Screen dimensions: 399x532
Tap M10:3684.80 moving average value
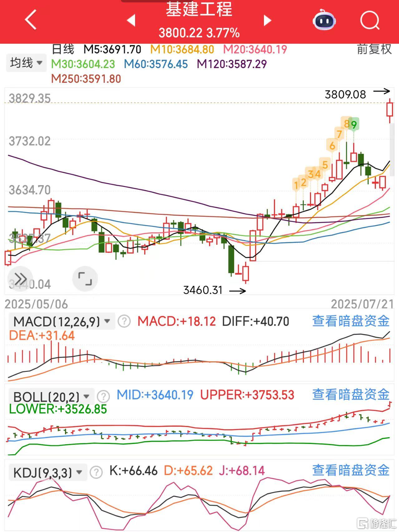click(182, 49)
